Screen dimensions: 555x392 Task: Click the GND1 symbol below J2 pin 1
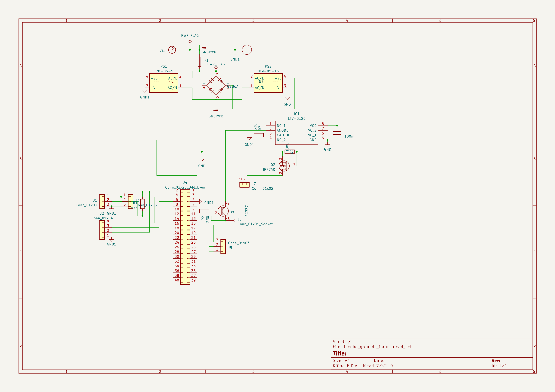pos(111,240)
